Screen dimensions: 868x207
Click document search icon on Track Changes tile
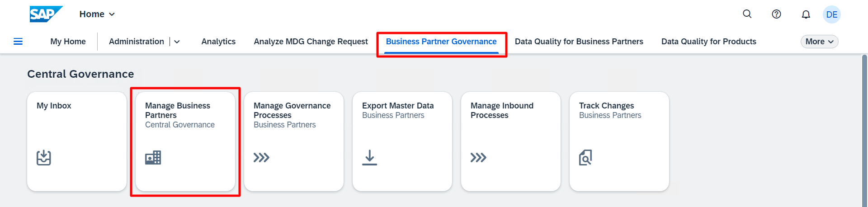click(x=585, y=158)
